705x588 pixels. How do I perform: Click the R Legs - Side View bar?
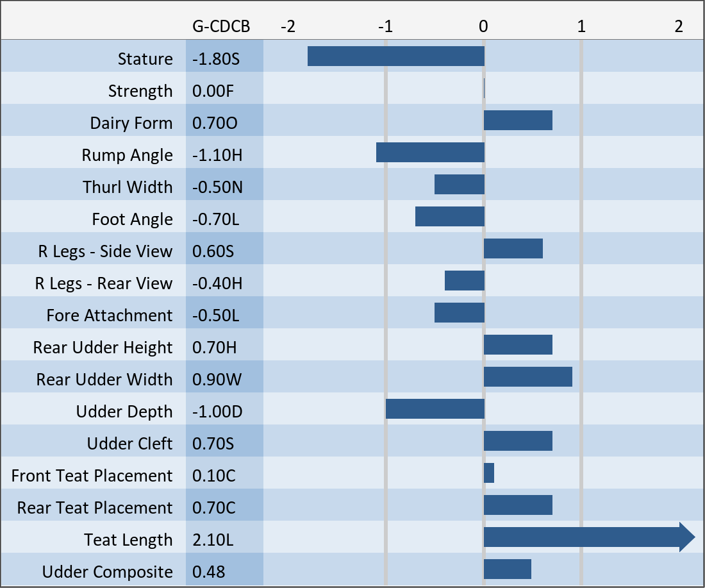[513, 249]
